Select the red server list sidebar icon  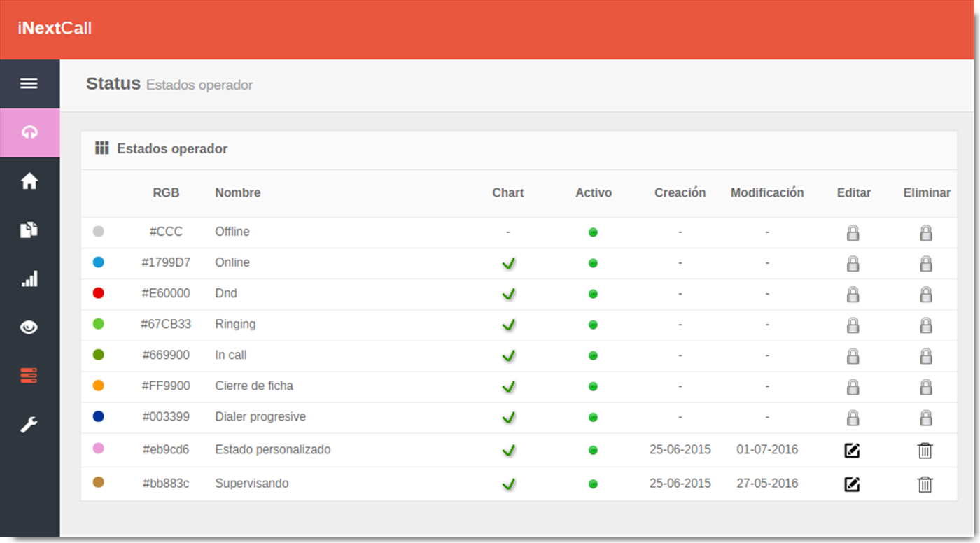pos(29,376)
